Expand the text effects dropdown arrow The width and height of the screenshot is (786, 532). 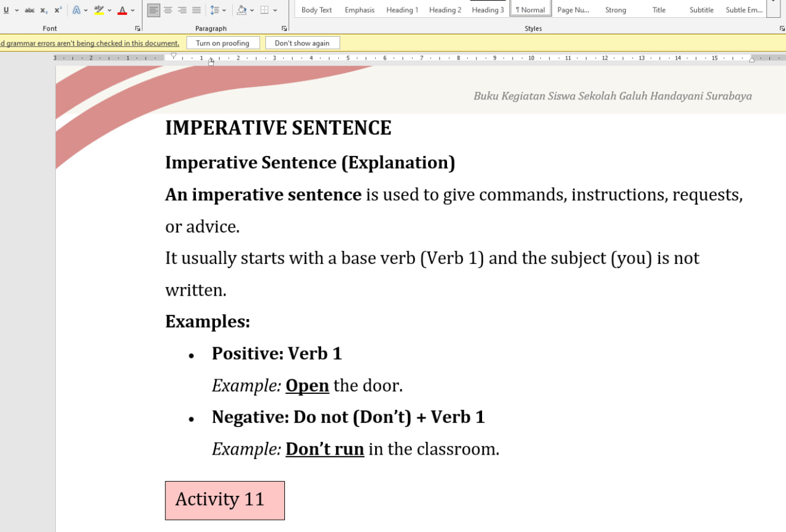86,10
